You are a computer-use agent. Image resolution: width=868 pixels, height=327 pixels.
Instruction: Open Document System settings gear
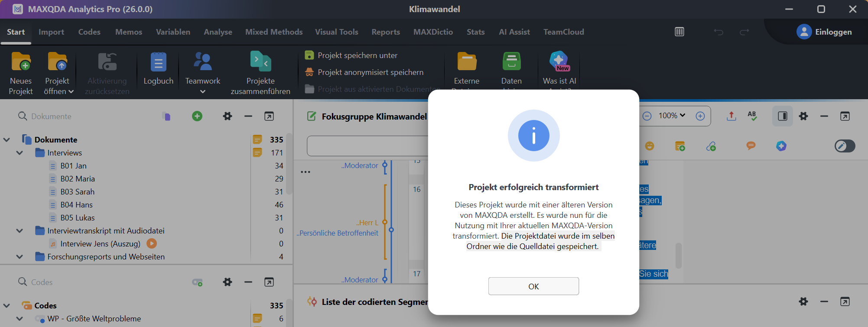[x=227, y=116]
